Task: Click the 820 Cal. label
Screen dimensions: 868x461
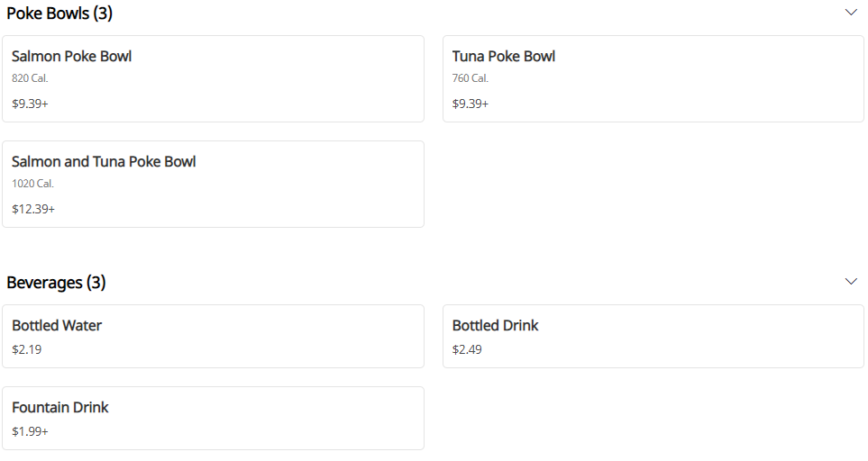Action: 30,78
